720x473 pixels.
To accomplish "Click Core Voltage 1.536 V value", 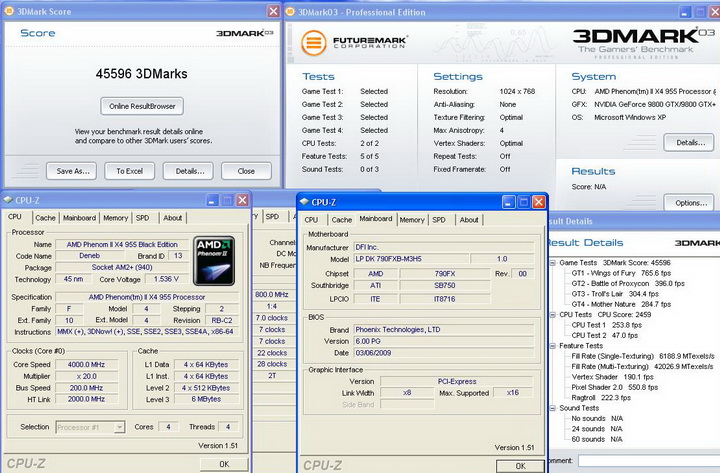I will pyautogui.click(x=166, y=279).
